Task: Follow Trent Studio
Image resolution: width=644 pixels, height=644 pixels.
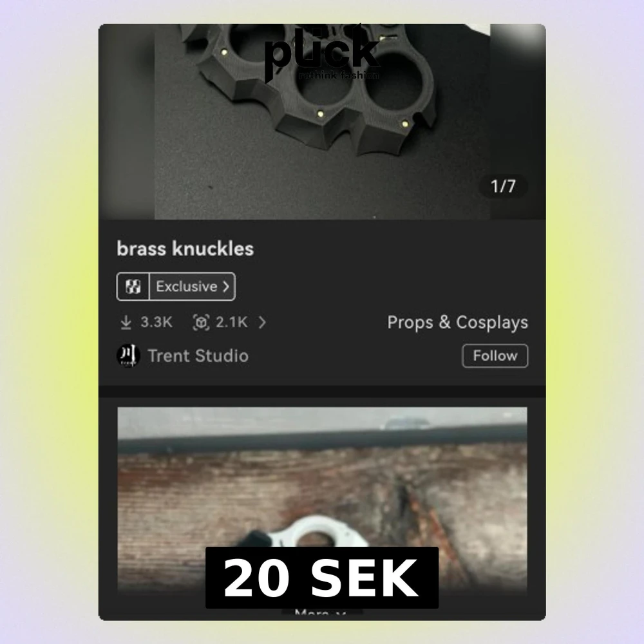Action: [x=495, y=355]
